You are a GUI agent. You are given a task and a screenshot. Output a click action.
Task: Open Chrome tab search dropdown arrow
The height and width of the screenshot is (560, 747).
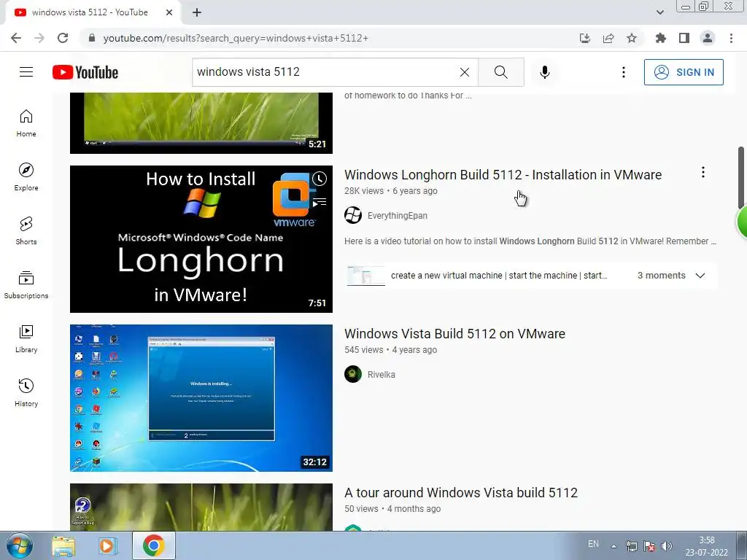659,12
